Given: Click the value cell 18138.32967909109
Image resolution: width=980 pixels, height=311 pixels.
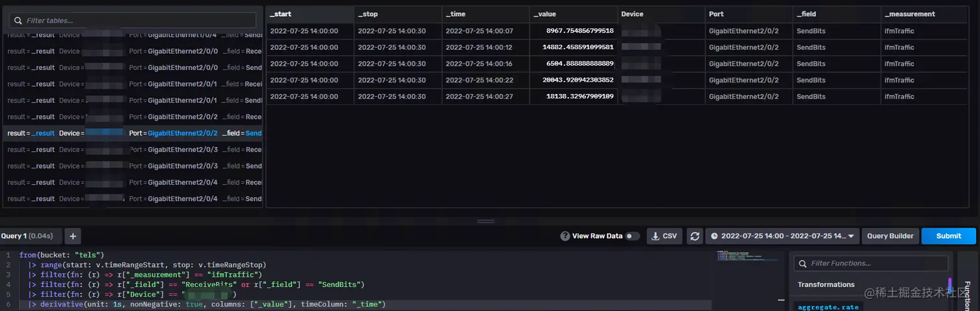Looking at the screenshot, I should 573,97.
